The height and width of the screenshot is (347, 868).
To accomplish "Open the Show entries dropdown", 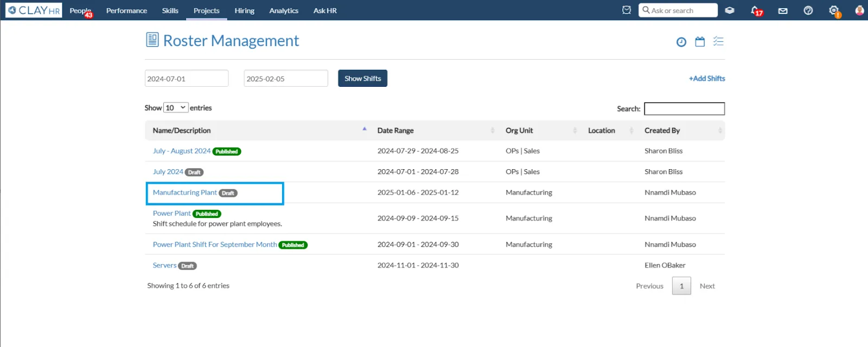I will (x=176, y=107).
